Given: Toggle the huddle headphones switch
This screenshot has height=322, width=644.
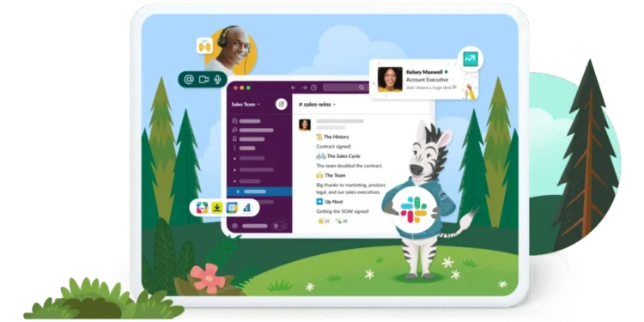Looking at the screenshot, I should pos(280,226).
